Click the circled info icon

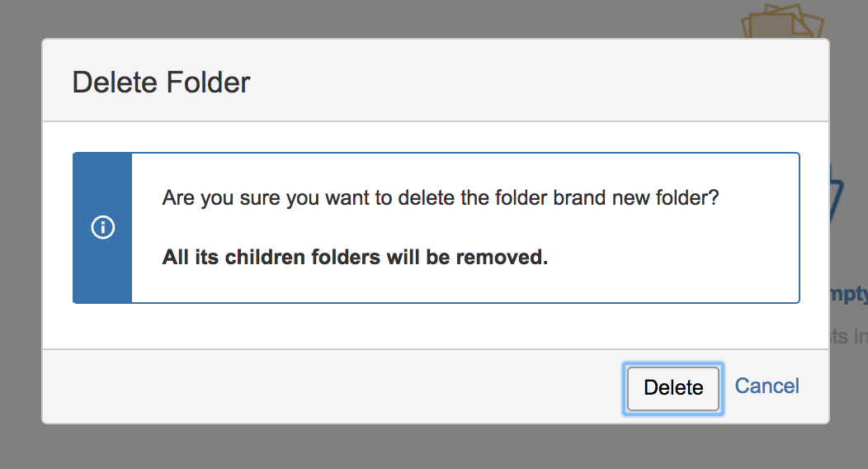(x=103, y=227)
